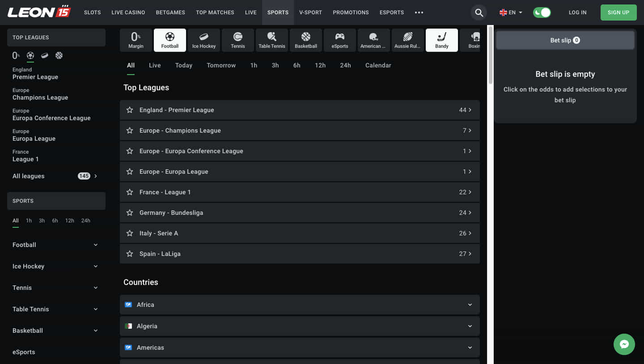Select the Live filter tab
This screenshot has width=644, height=364.
pyautogui.click(x=155, y=65)
